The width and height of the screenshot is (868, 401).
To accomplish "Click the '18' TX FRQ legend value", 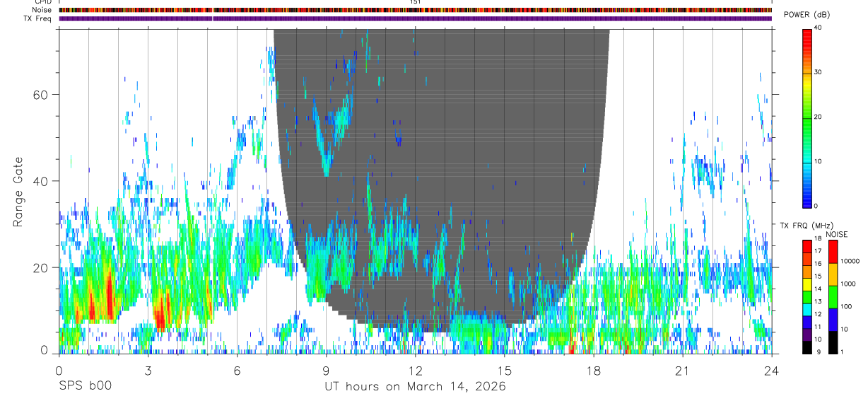I will click(x=818, y=238).
